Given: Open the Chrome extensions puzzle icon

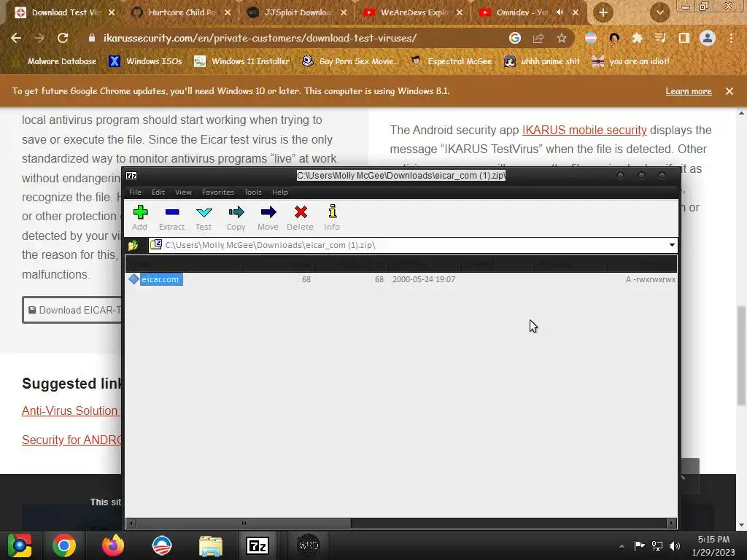Looking at the screenshot, I should click(x=637, y=38).
